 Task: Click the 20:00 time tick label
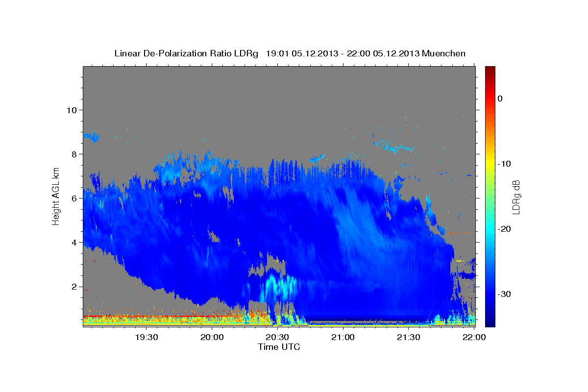pos(212,337)
